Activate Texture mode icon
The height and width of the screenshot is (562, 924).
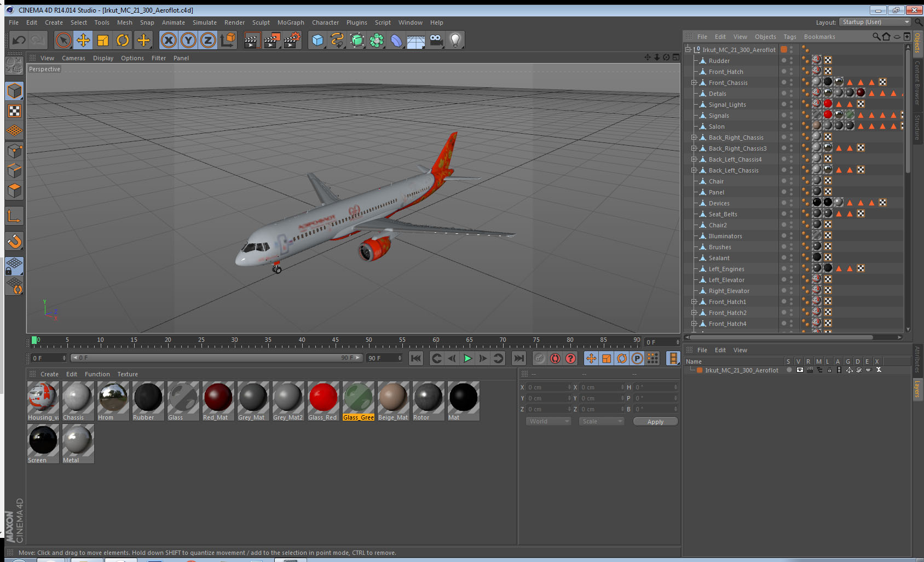[15, 111]
